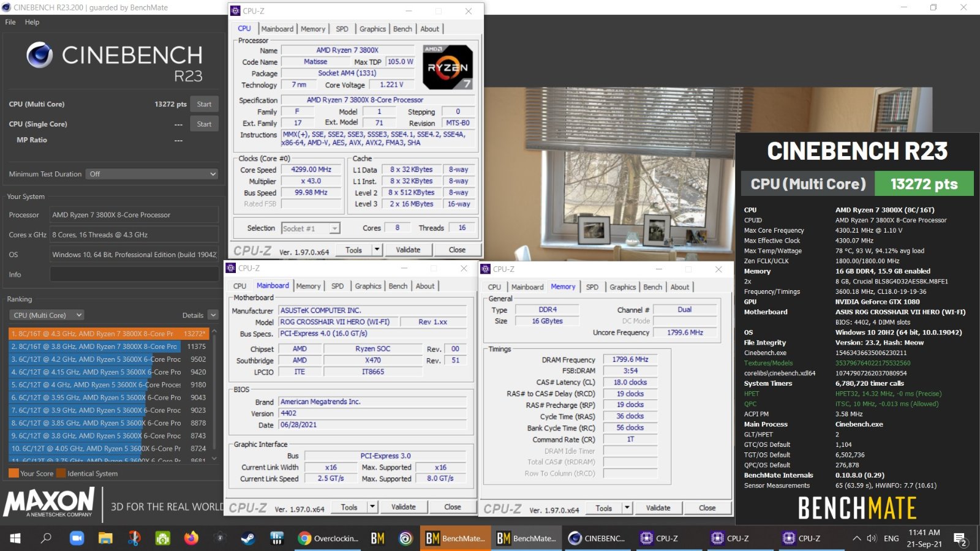Open Windows Start menu
This screenshot has width=980, height=551.
[x=15, y=538]
